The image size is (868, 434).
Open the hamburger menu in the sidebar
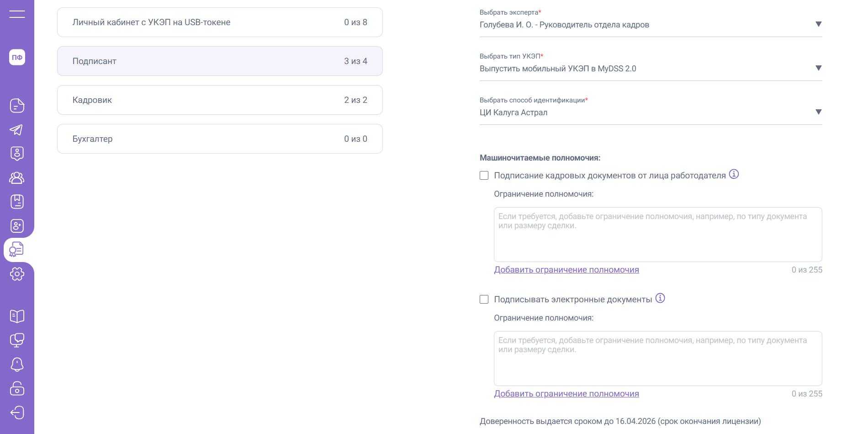pyautogui.click(x=17, y=14)
